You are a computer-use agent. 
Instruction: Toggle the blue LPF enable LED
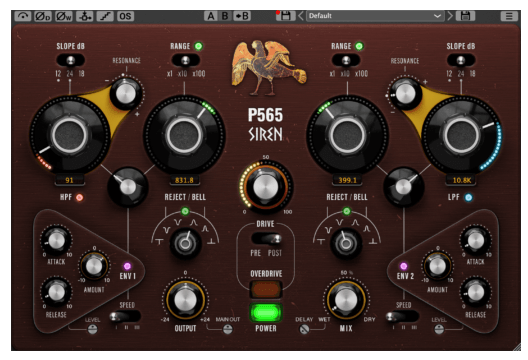[x=468, y=197]
